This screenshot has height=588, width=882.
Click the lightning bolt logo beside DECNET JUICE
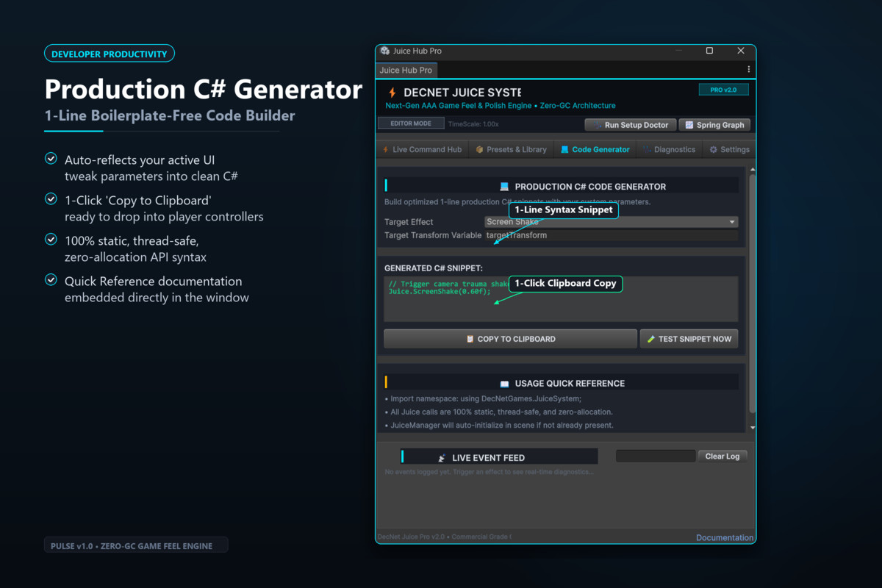tap(392, 93)
